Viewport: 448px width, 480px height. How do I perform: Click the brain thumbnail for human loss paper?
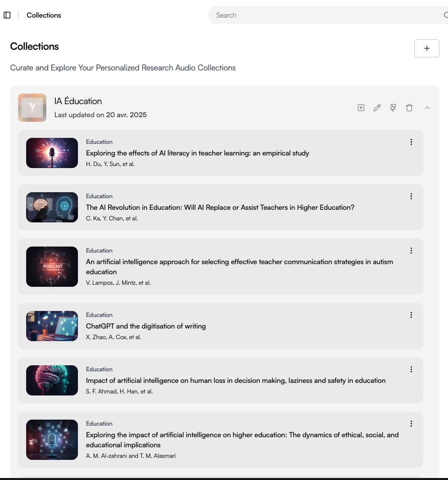(x=52, y=380)
